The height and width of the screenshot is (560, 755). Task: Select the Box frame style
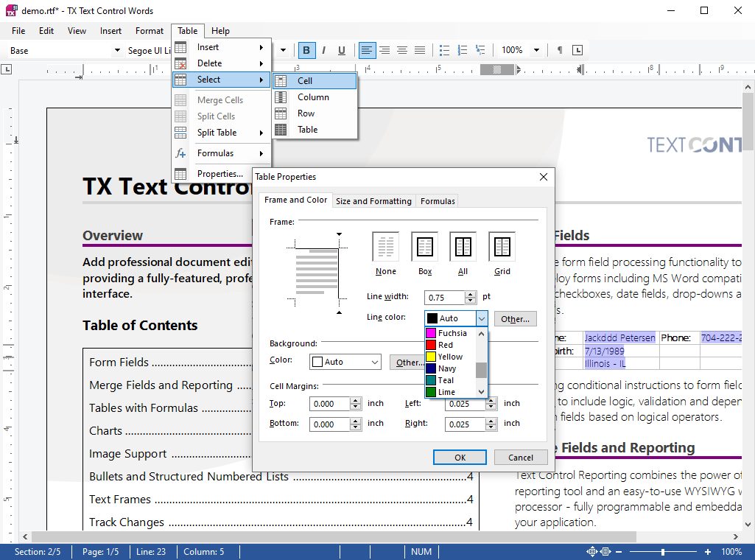click(424, 247)
